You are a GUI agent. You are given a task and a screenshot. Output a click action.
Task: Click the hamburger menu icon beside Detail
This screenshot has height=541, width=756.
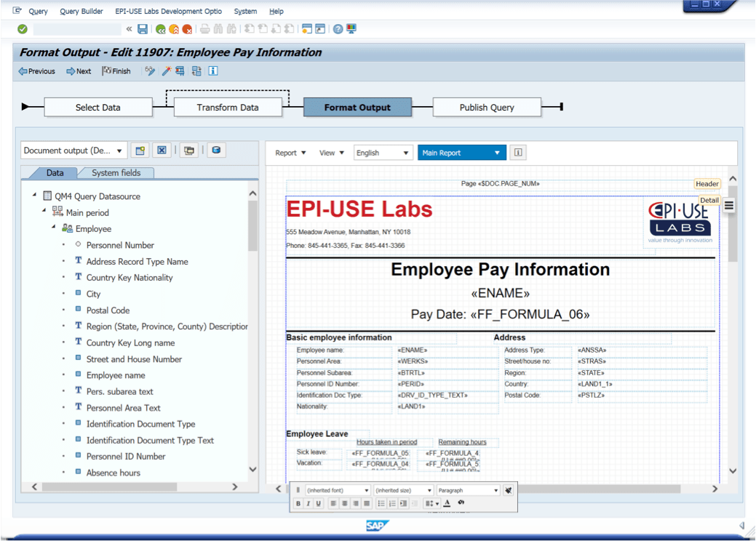(729, 207)
